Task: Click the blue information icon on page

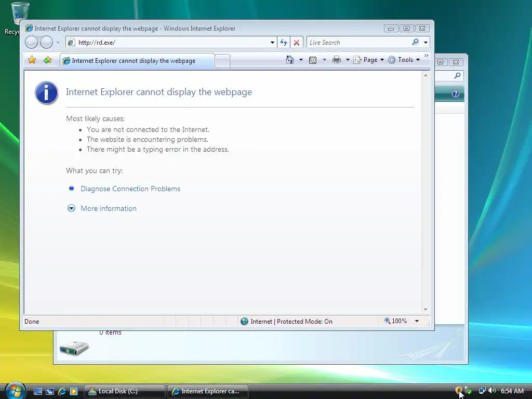Action: click(x=46, y=92)
